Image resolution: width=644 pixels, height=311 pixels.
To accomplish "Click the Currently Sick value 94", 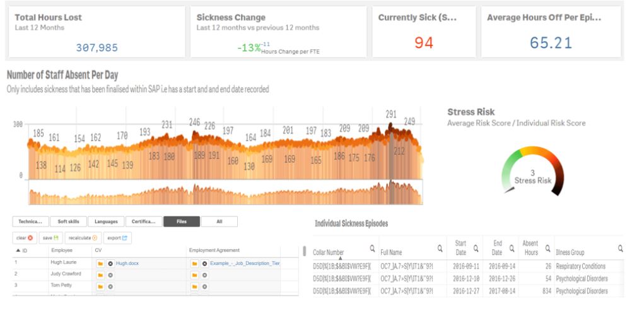I will (x=424, y=43).
